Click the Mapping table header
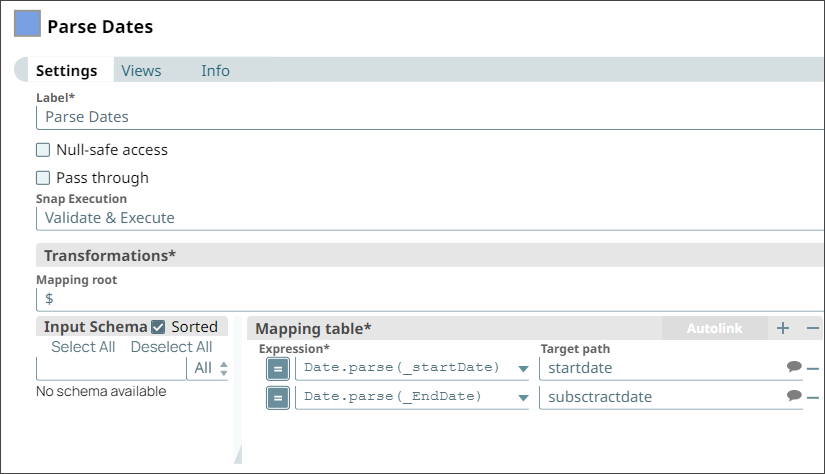The height and width of the screenshot is (474, 825). [x=313, y=329]
